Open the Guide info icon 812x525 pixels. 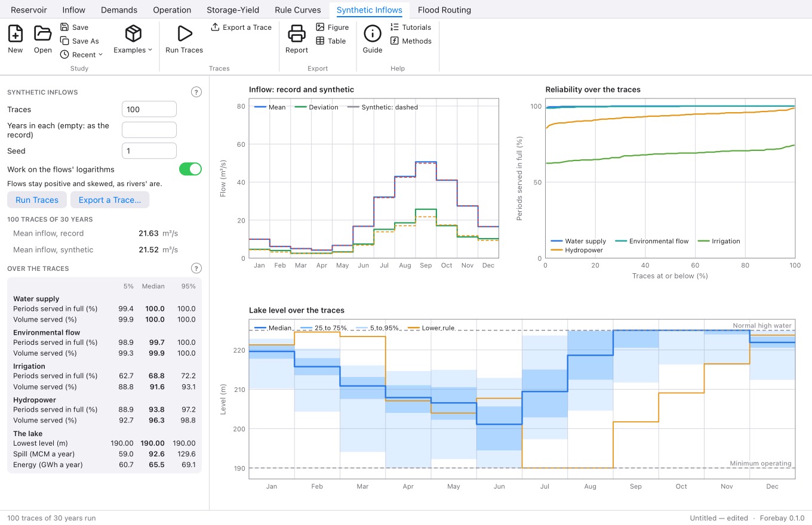(x=373, y=33)
